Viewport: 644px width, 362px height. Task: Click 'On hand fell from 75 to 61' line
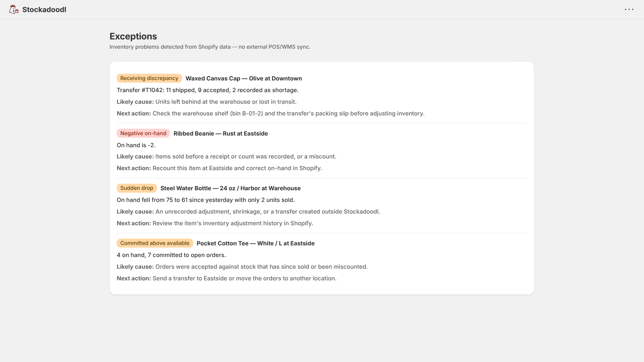[206, 200]
